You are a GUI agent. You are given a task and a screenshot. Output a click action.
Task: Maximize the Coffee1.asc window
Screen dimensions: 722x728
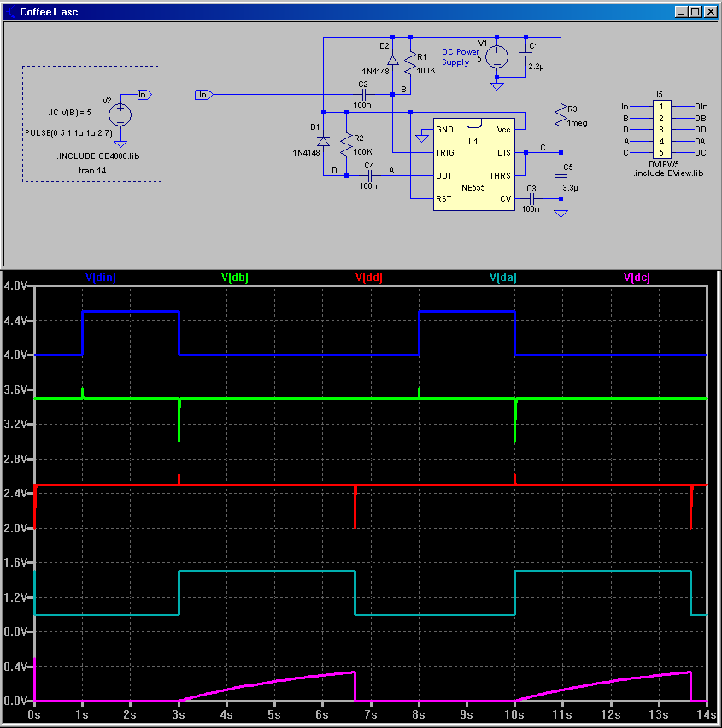pyautogui.click(x=695, y=12)
